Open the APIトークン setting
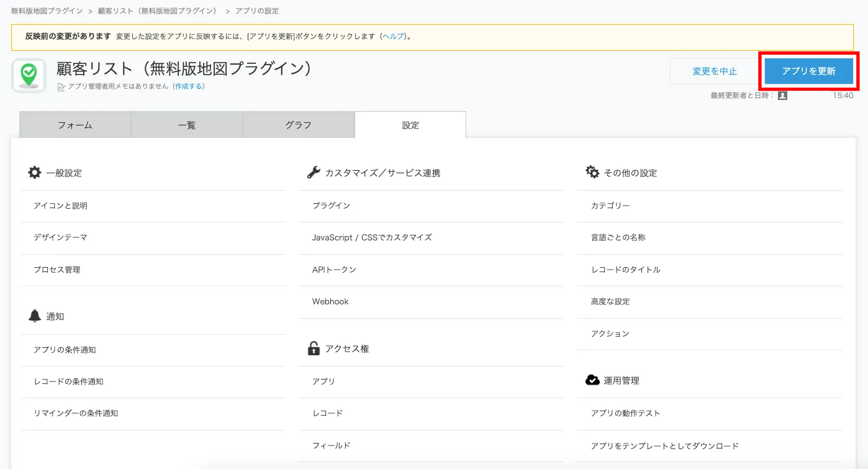Image resolution: width=868 pixels, height=469 pixels. pos(334,270)
